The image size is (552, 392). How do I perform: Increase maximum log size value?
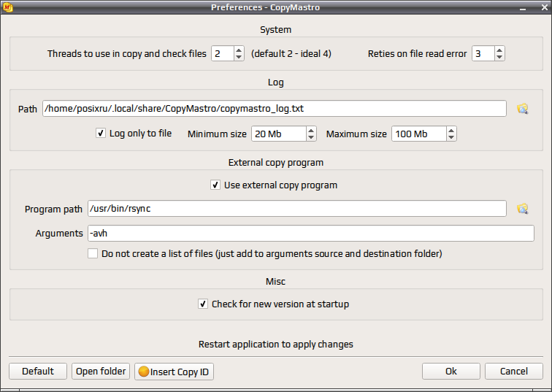(x=451, y=130)
